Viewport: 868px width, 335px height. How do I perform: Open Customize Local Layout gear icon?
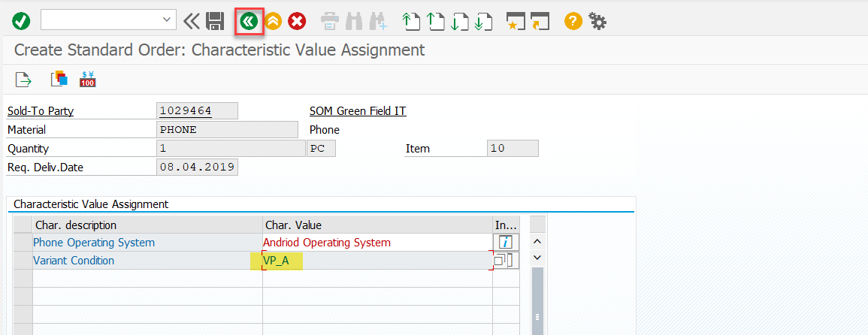click(x=598, y=22)
